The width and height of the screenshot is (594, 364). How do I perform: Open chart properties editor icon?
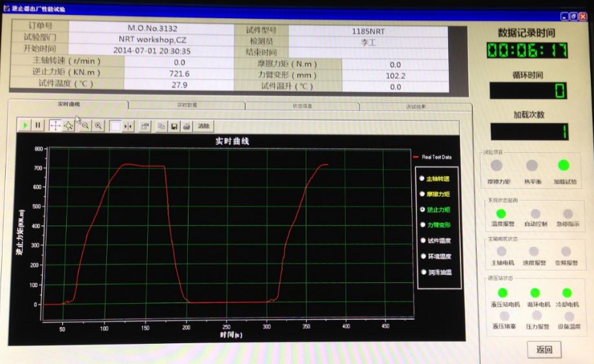point(145,126)
